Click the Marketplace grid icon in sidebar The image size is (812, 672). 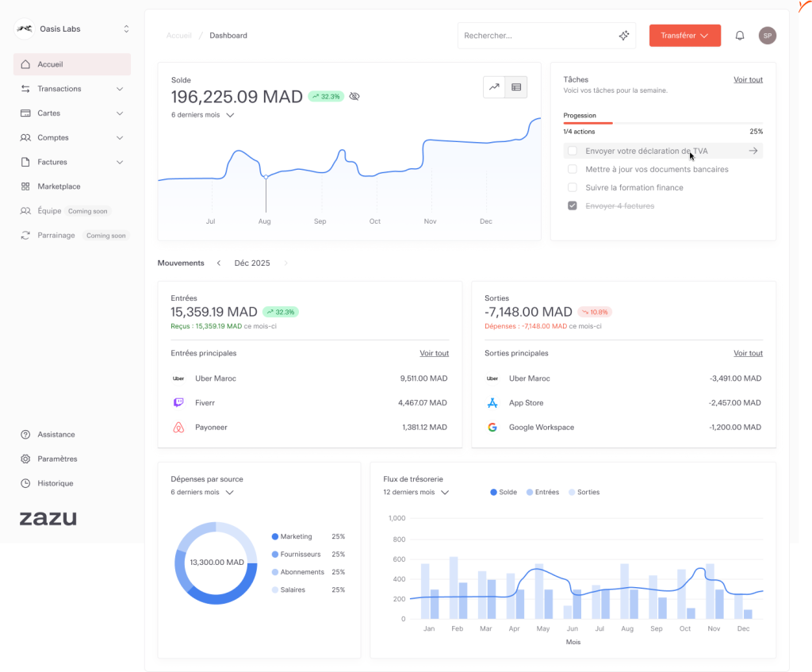pos(25,186)
